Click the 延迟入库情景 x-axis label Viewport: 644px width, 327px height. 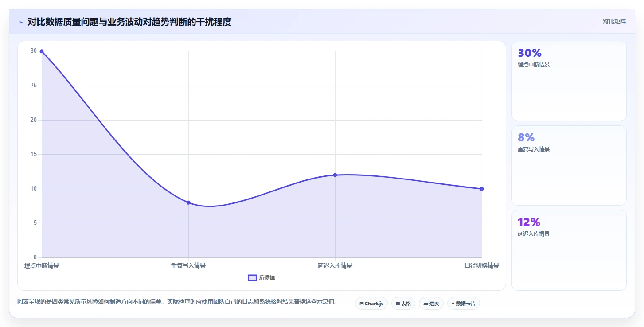click(x=335, y=265)
